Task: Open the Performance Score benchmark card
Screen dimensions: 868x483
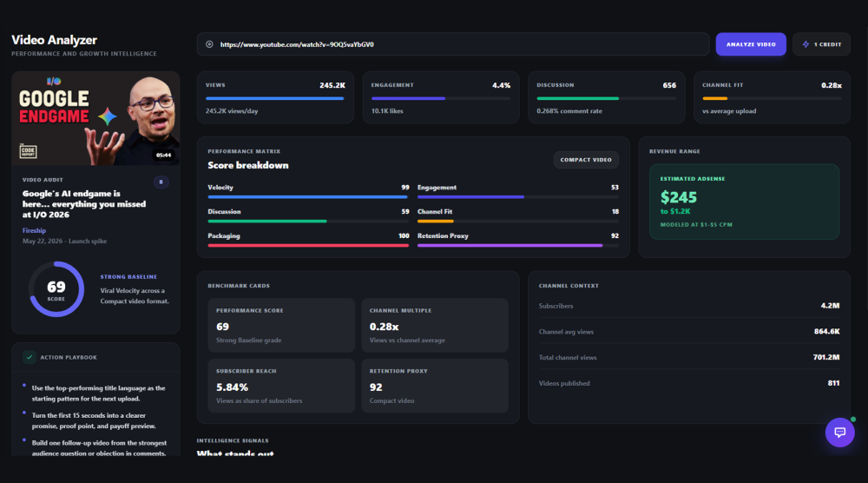Action: pyautogui.click(x=281, y=325)
